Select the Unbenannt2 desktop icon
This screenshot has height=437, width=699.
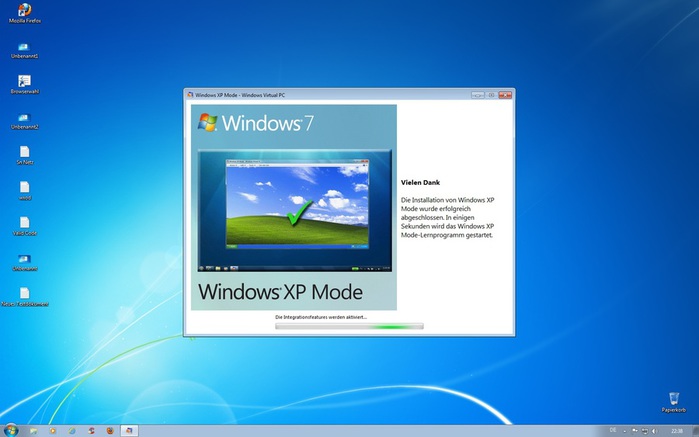pyautogui.click(x=25, y=121)
